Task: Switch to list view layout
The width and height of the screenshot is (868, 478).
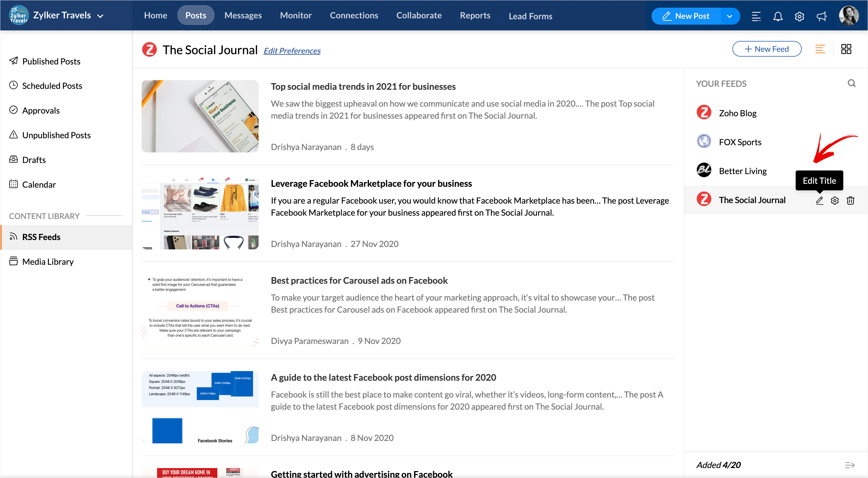Action: pos(820,49)
